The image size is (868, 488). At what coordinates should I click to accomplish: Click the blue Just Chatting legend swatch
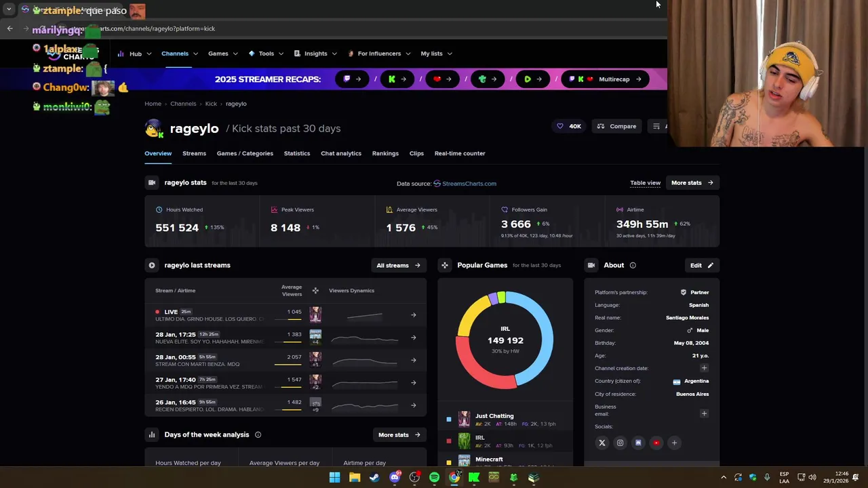tap(448, 420)
